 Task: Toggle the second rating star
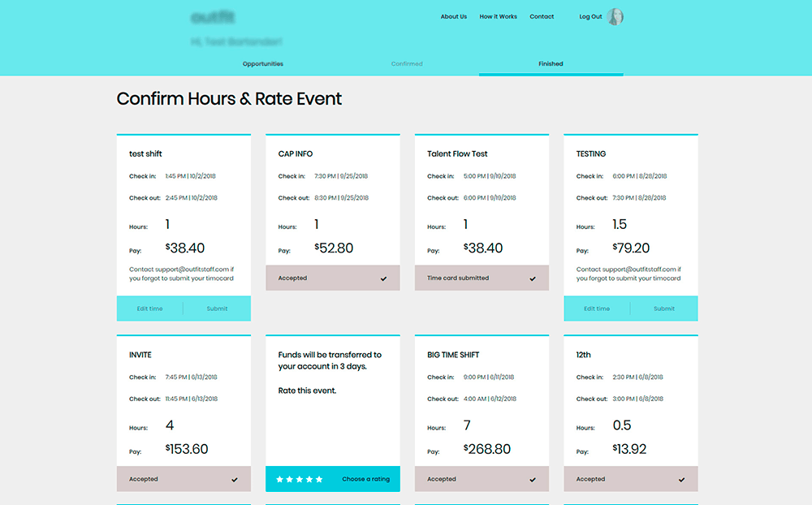(x=290, y=479)
